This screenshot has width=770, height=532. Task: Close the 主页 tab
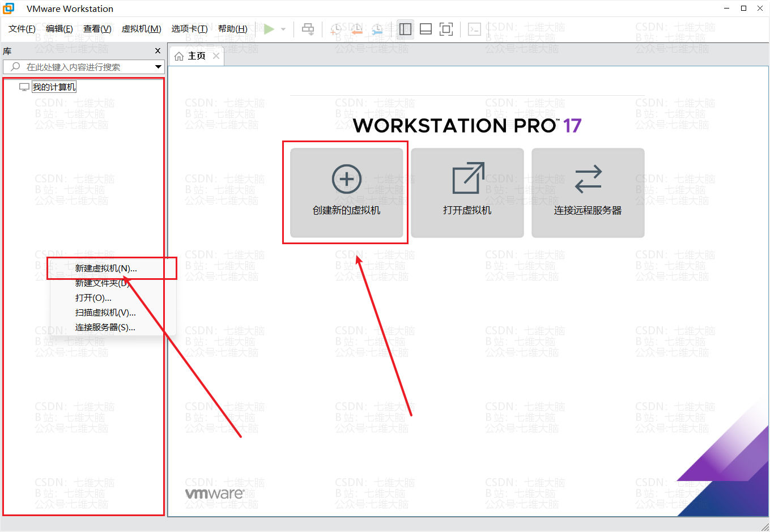216,56
